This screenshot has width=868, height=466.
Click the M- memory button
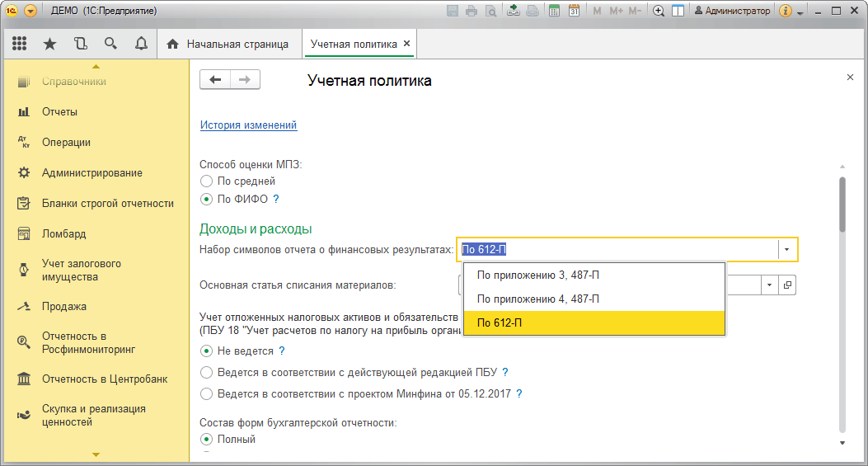[x=635, y=11]
